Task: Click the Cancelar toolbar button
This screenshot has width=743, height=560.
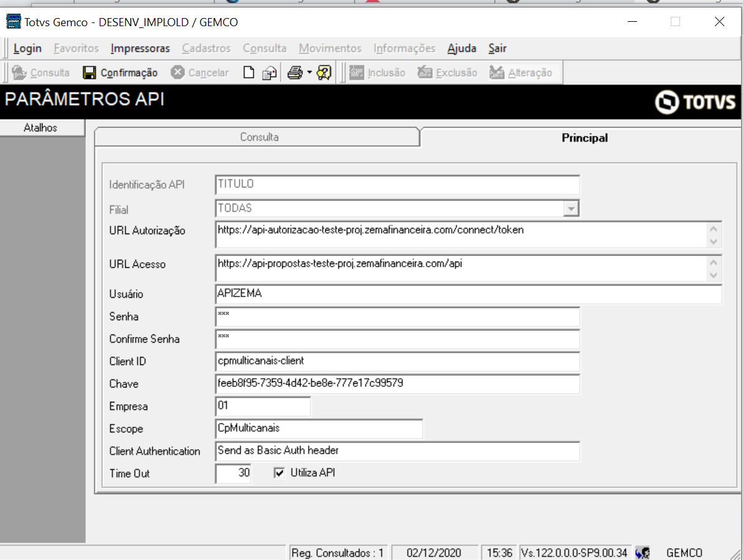Action: tap(200, 72)
